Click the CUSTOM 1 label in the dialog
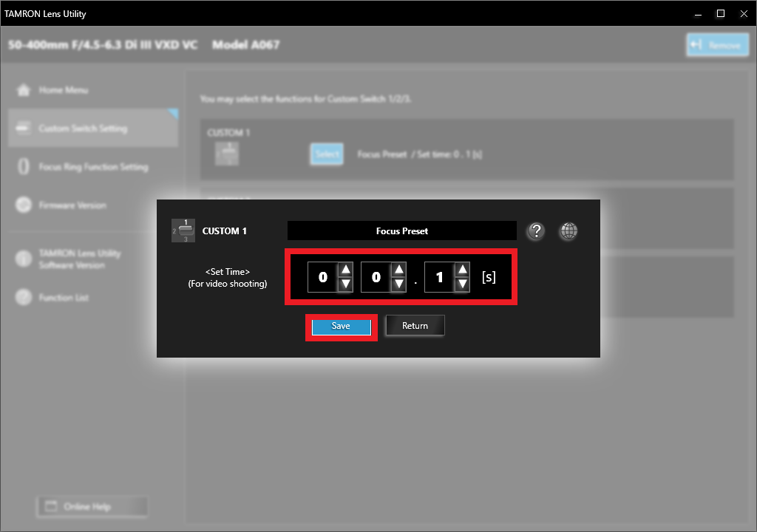This screenshot has height=532, width=757. [225, 231]
